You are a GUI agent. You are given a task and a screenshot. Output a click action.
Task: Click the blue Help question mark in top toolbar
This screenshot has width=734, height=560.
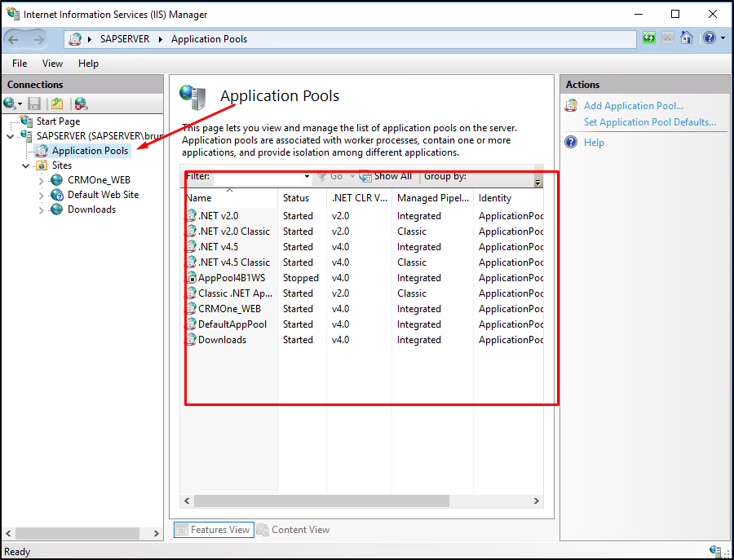coord(709,38)
